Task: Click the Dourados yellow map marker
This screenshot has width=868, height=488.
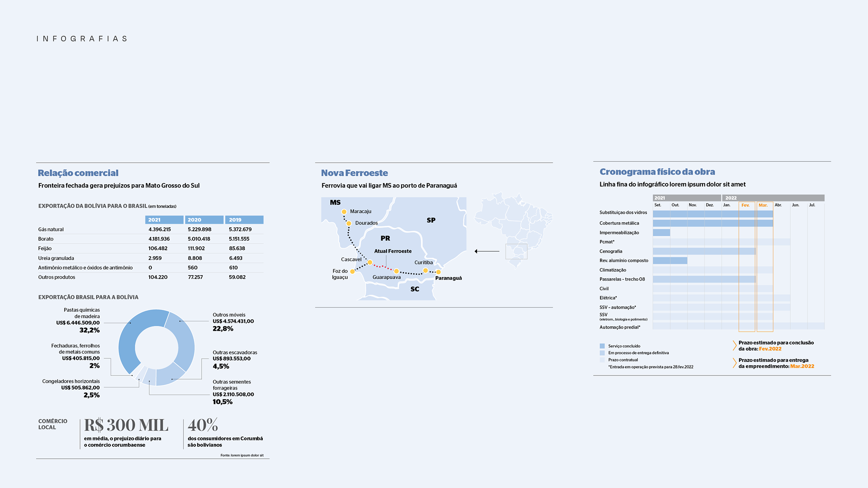Action: pos(349,223)
